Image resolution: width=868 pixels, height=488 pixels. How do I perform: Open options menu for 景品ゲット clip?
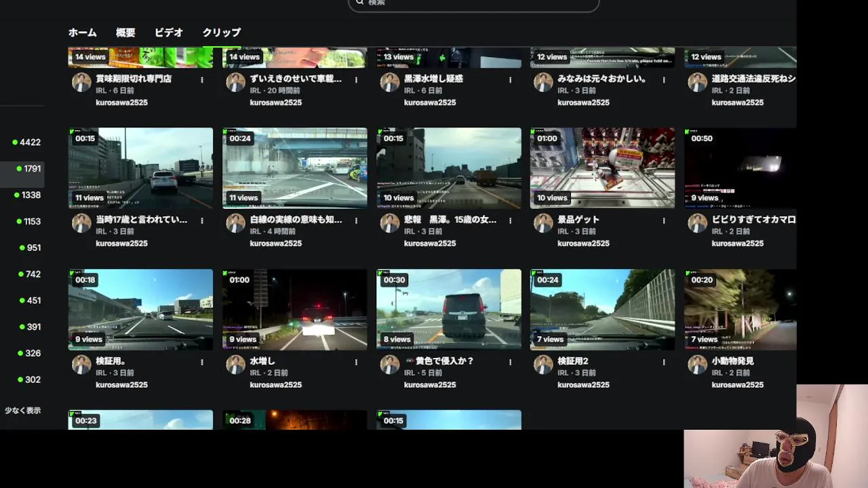664,220
